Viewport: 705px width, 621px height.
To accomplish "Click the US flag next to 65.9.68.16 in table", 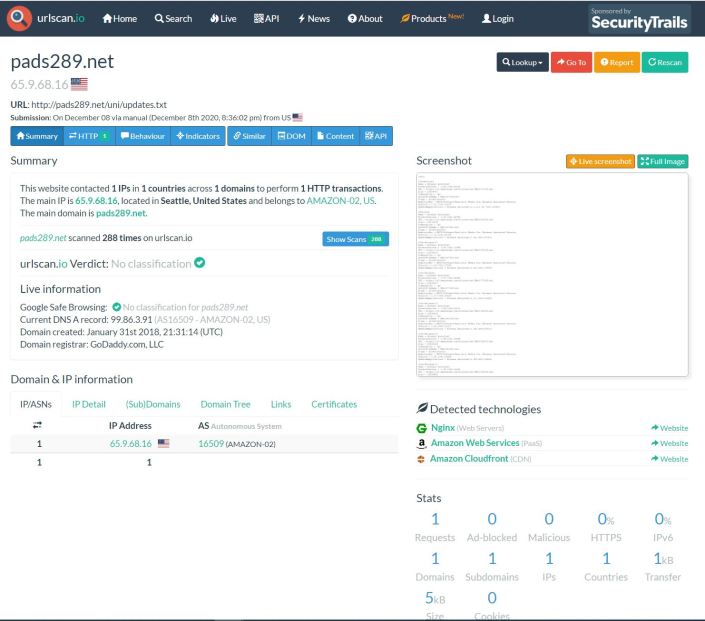I will point(163,443).
